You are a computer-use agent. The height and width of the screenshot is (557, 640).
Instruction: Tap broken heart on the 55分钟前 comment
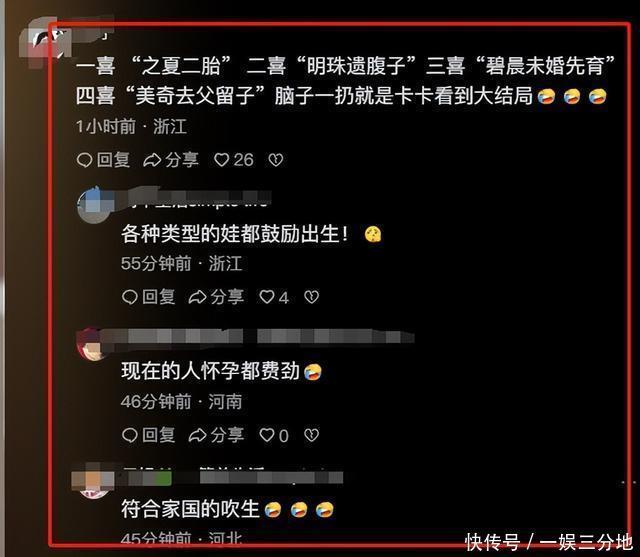click(311, 297)
